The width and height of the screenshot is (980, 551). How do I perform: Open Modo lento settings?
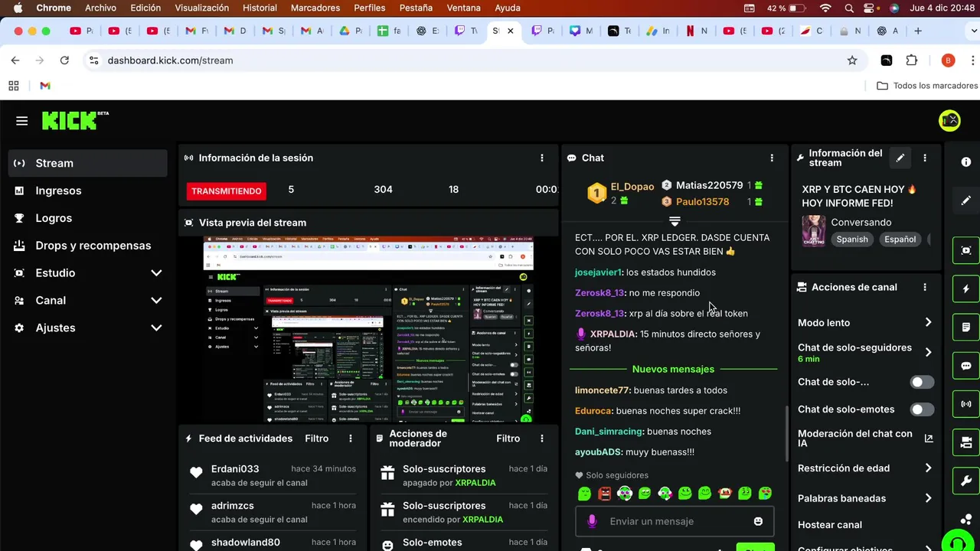864,323
